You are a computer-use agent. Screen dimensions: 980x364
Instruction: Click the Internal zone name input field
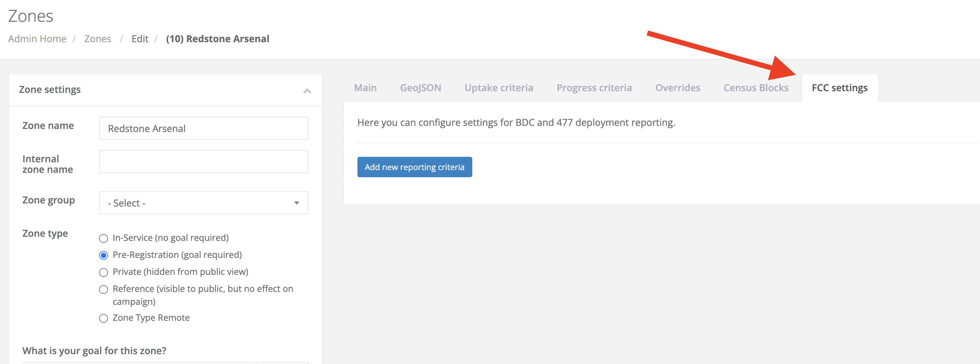pos(203,162)
